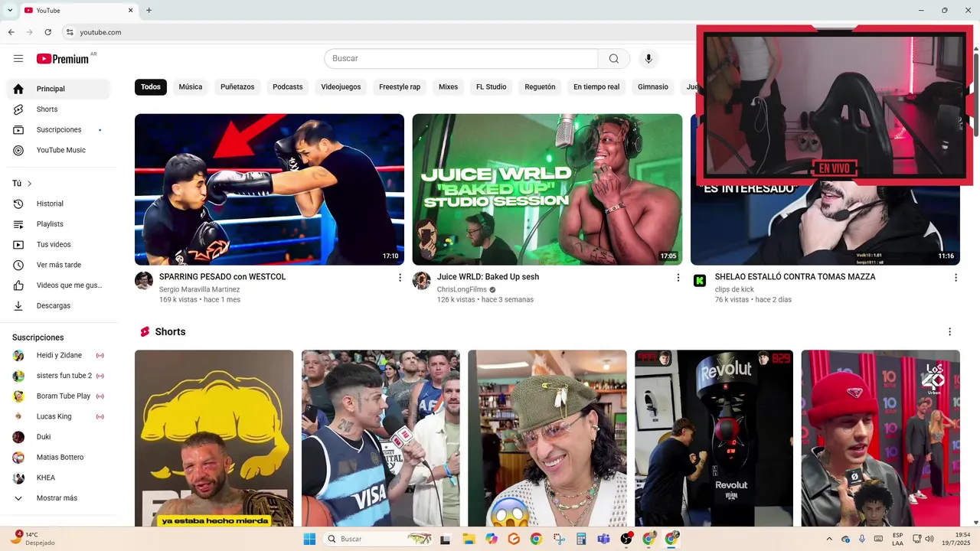Open Short captioned ya estaba hecho mierda
The image size is (980, 551).
(x=214, y=439)
